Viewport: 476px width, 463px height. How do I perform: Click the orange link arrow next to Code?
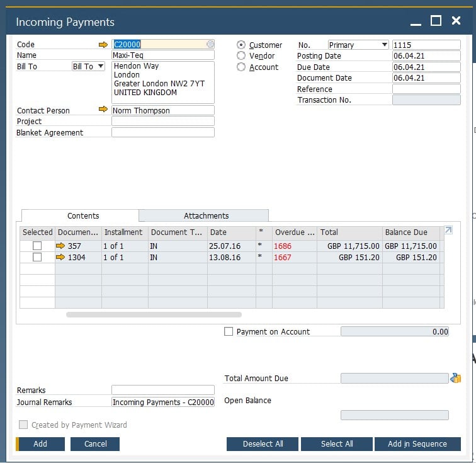tap(103, 45)
